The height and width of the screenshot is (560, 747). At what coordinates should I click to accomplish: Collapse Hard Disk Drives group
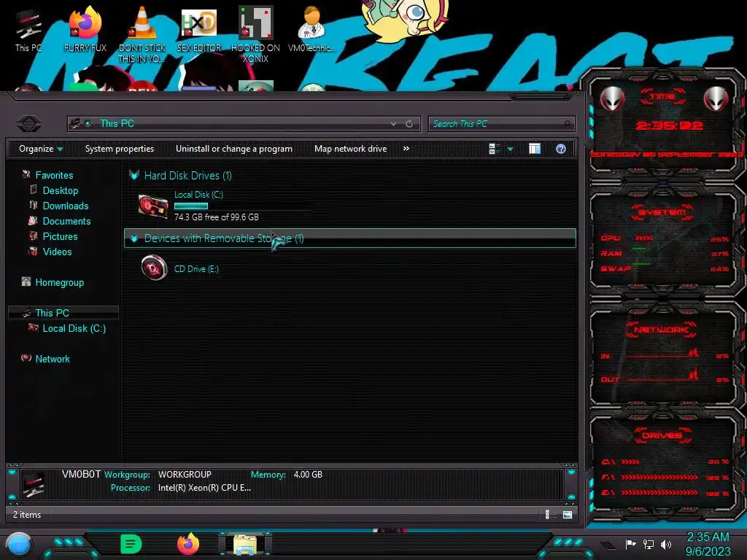134,175
